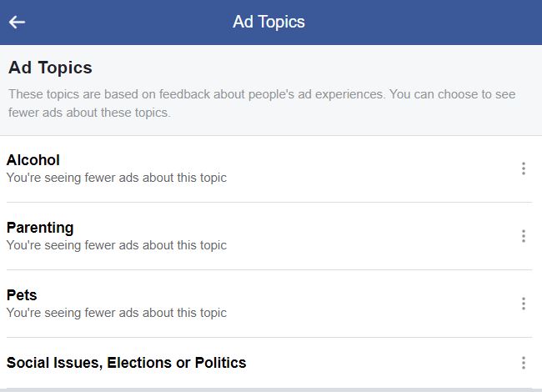Click the fewer-ads status text under Parenting
The height and width of the screenshot is (392, 542).
116,245
